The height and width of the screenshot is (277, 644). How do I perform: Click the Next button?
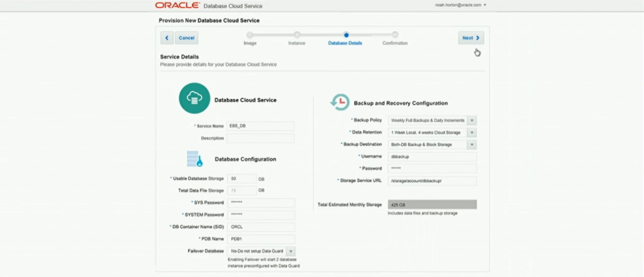(471, 38)
